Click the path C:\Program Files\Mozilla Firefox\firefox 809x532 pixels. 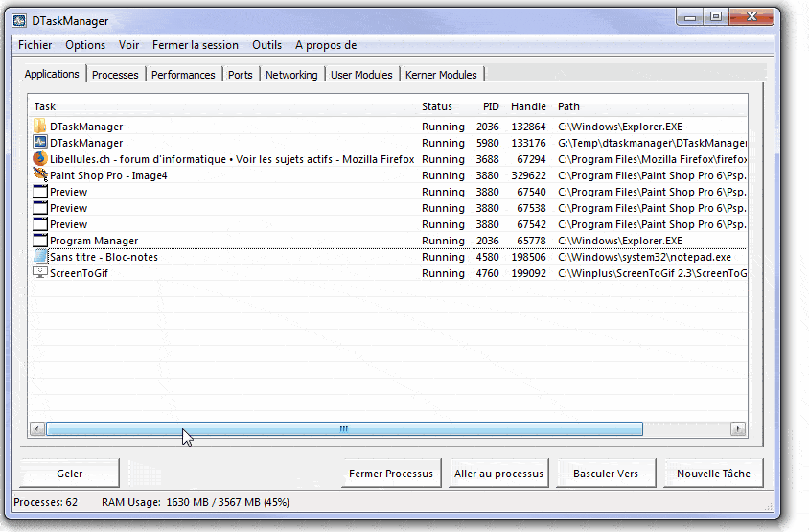pos(652,159)
